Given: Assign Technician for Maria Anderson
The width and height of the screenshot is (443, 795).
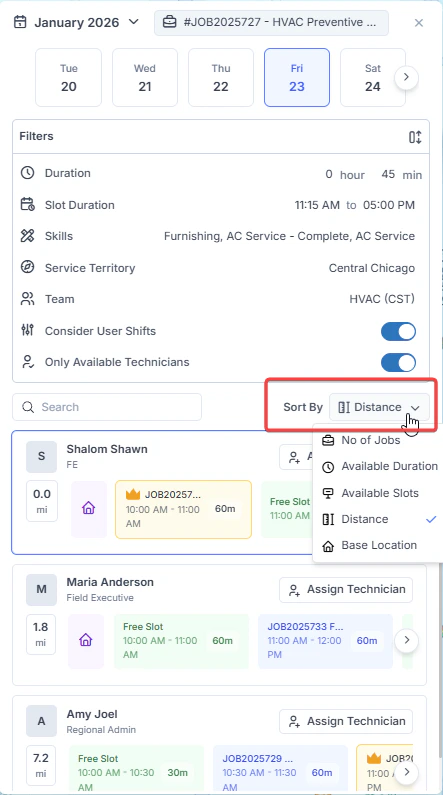Looking at the screenshot, I should 346,590.
